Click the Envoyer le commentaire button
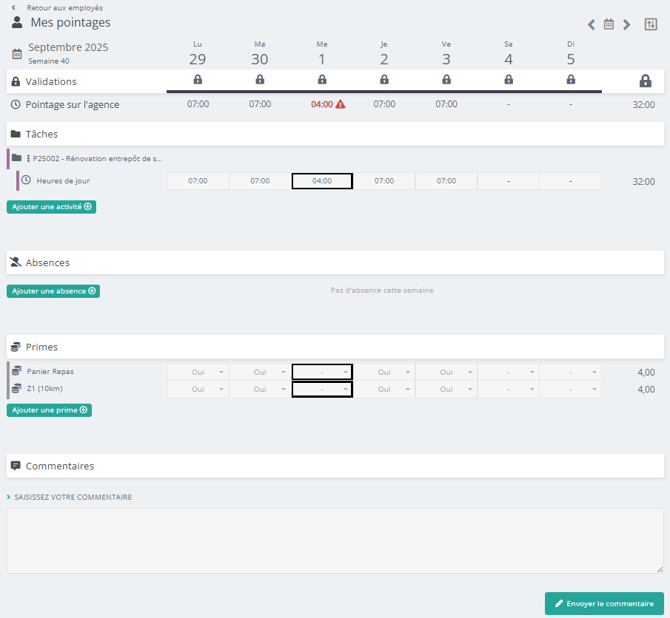 pos(604,604)
